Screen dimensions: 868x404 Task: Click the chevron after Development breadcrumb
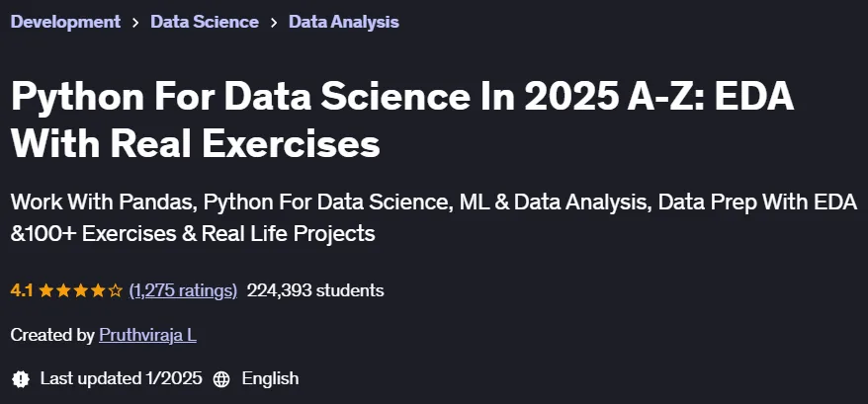135,23
